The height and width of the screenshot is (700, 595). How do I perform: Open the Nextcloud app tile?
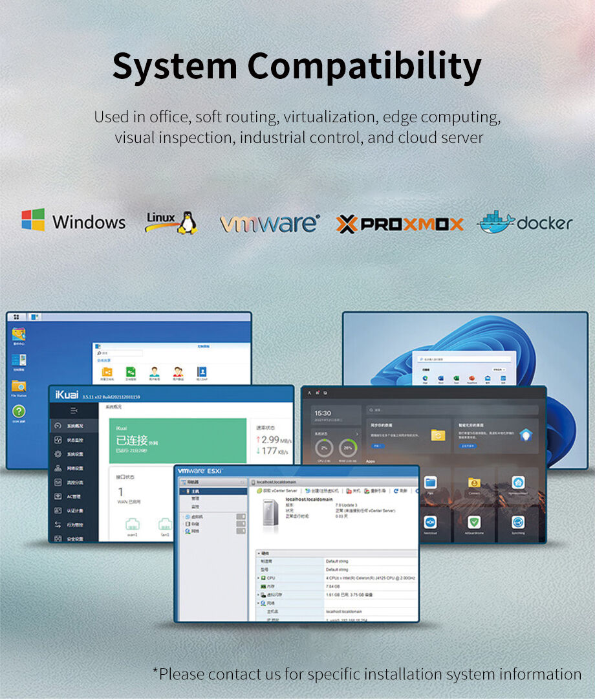coord(430,522)
